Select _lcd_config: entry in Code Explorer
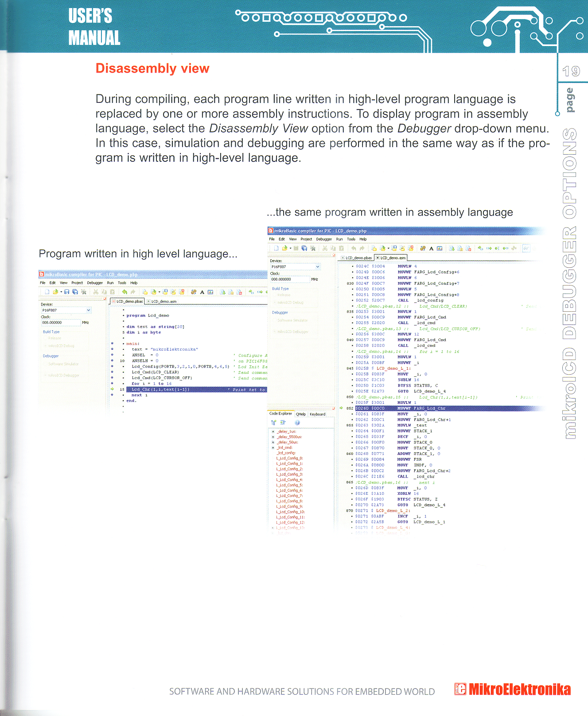This screenshot has height=716, width=588. pyautogui.click(x=286, y=453)
